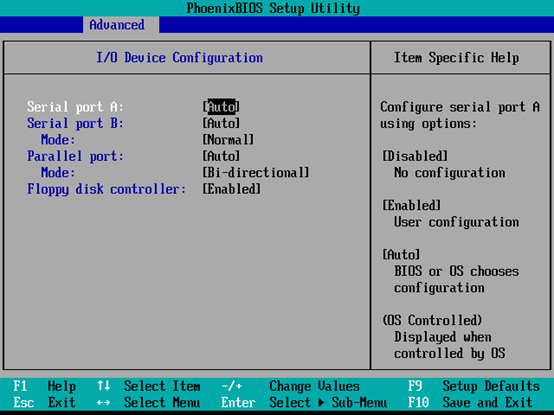
Task: Click the [Disabled] option in the help panel
Action: click(x=415, y=156)
